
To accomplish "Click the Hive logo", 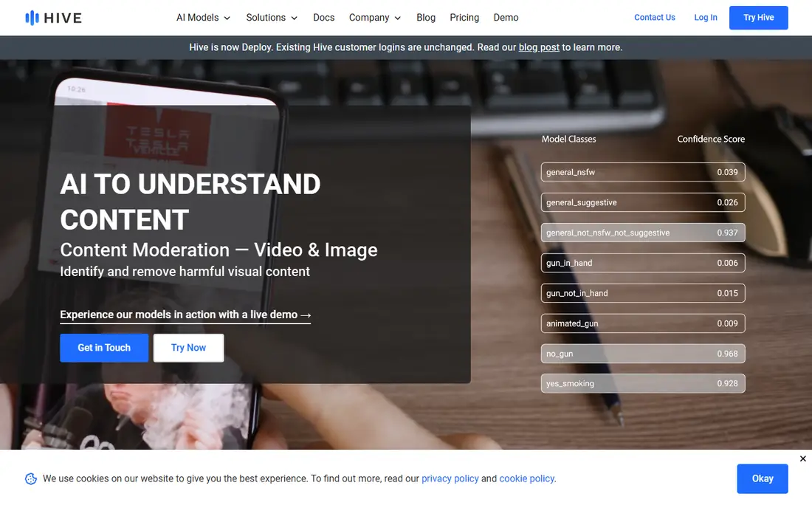I will pyautogui.click(x=53, y=18).
